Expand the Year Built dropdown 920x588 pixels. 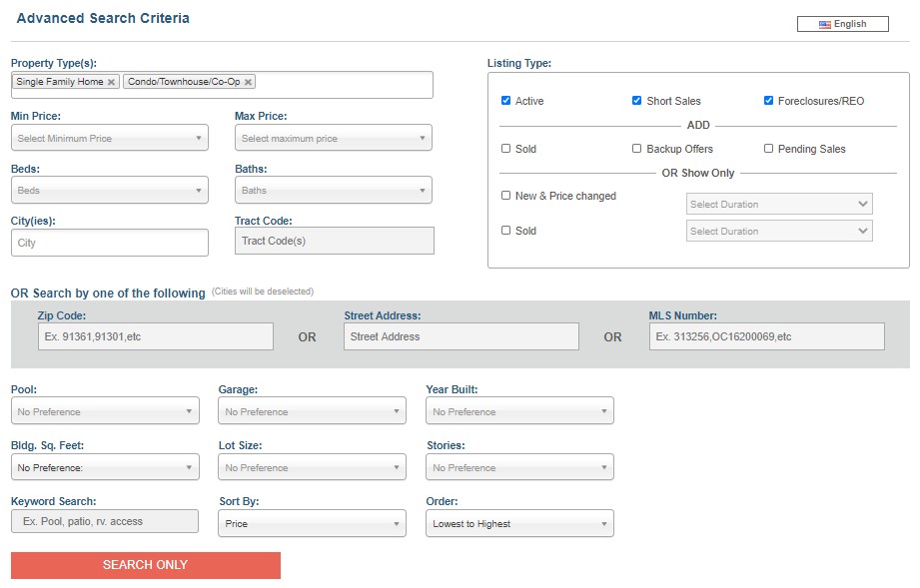point(519,411)
